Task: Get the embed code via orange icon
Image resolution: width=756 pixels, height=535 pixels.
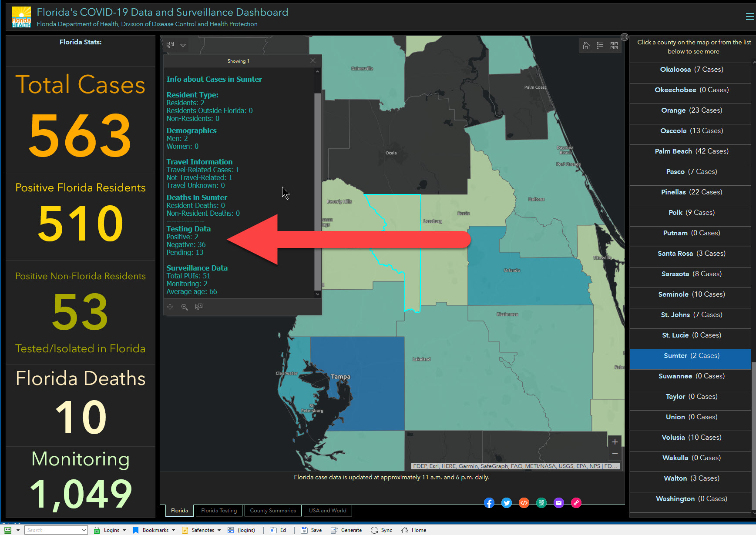Action: click(x=524, y=503)
